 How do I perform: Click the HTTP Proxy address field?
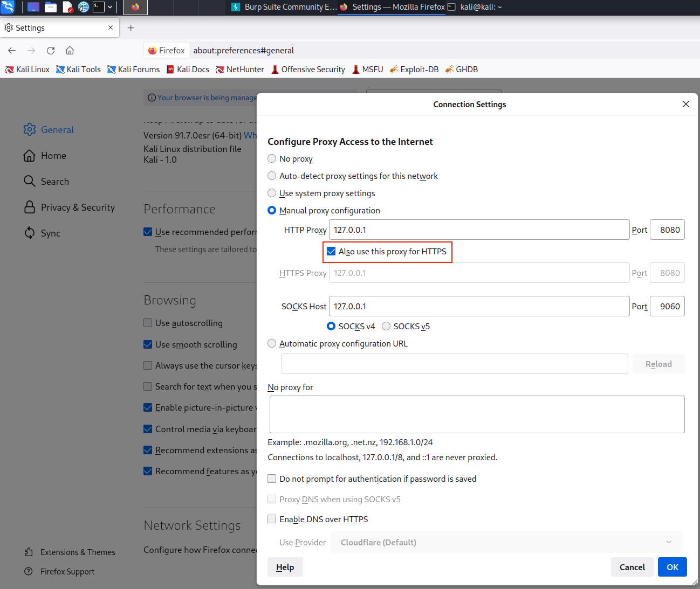coord(478,230)
